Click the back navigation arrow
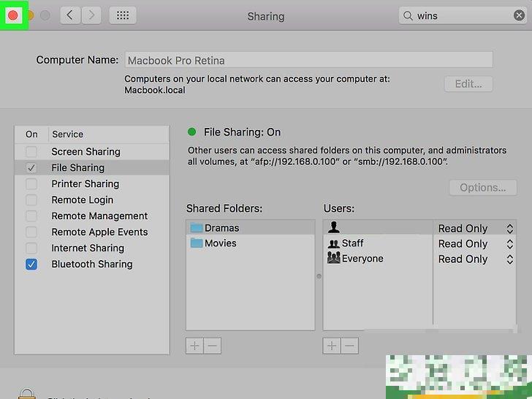 71,15
